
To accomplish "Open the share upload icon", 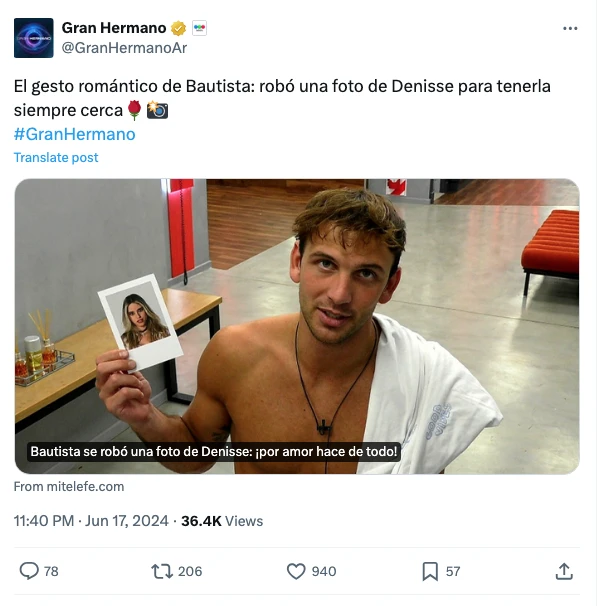I will [x=564, y=571].
